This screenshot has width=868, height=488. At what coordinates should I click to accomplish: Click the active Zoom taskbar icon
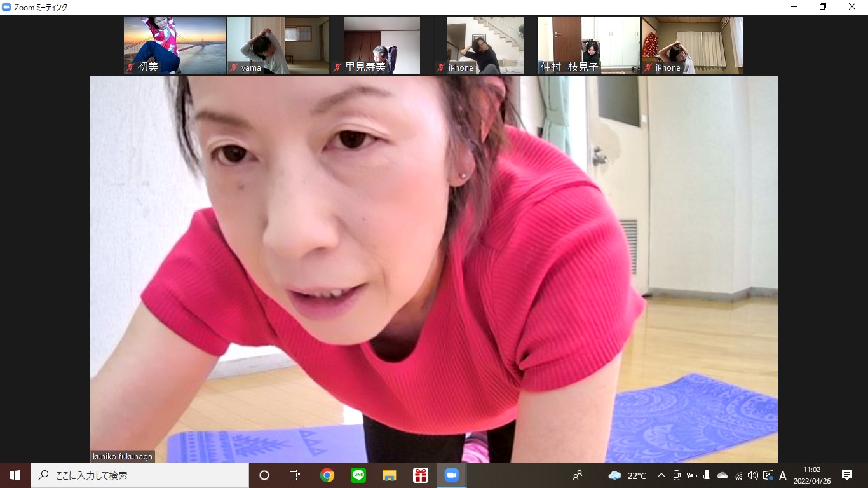[451, 475]
